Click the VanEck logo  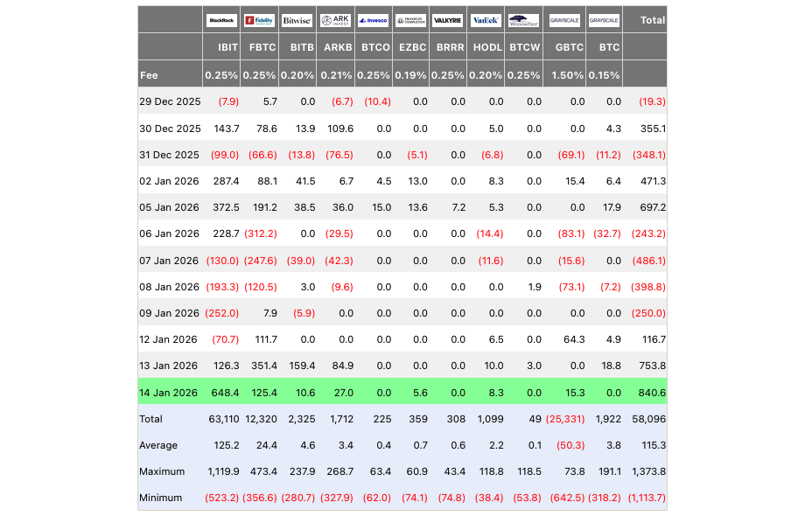(486, 20)
